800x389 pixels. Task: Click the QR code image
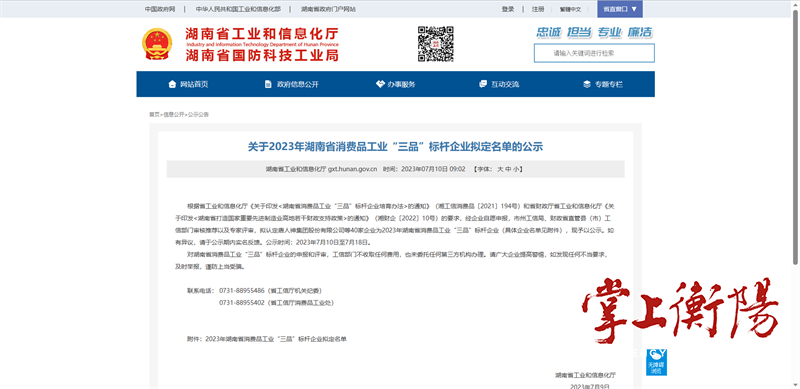pos(436,44)
